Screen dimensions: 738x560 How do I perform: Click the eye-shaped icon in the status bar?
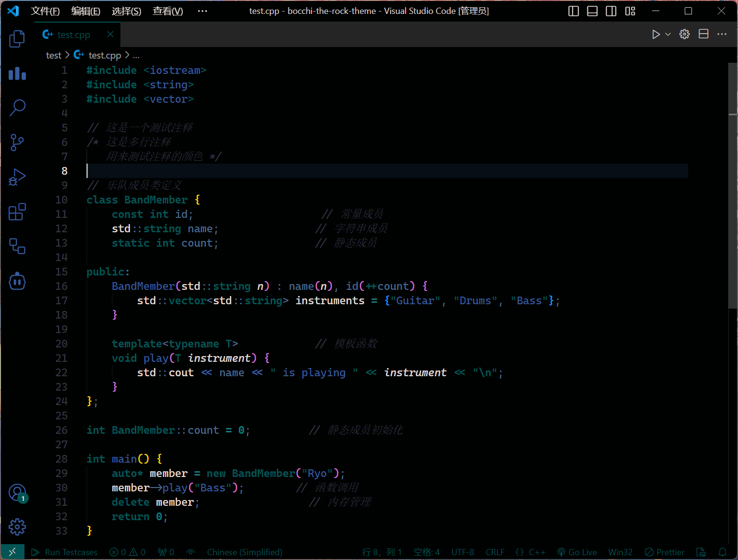pos(190,552)
